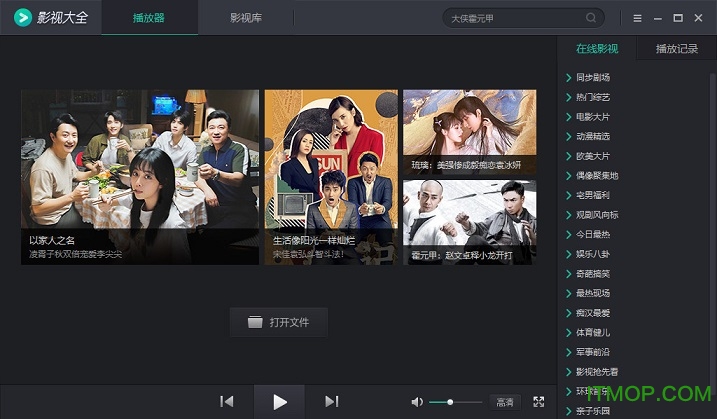The width and height of the screenshot is (717, 419).
Task: Open the 霍元甲 thumbnail
Action: click(470, 222)
